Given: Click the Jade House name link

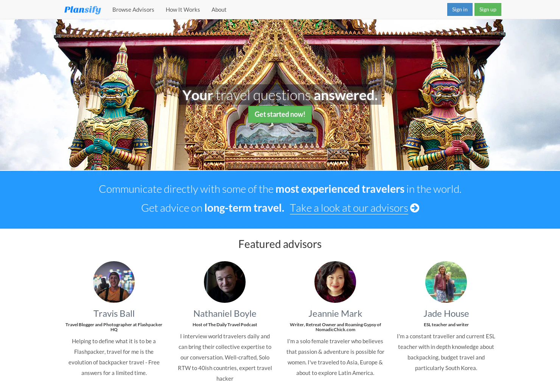Looking at the screenshot, I should [x=446, y=313].
